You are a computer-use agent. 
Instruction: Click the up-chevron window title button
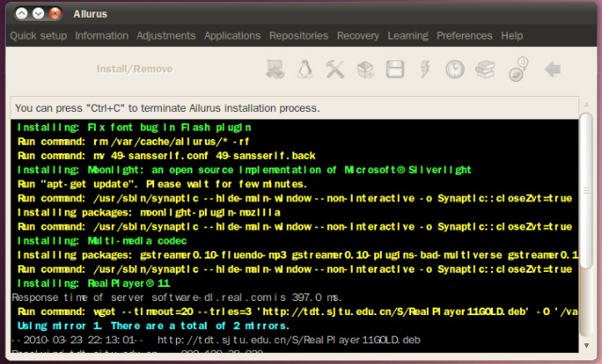(22, 14)
